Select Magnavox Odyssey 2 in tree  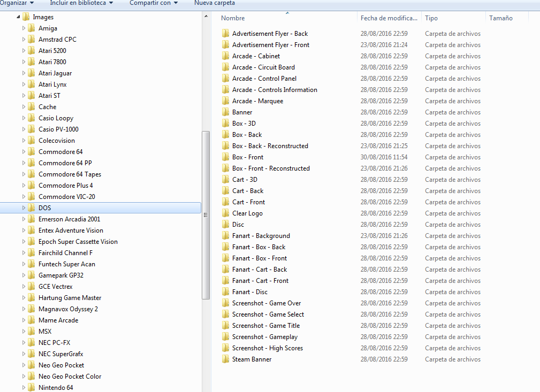pyautogui.click(x=68, y=309)
